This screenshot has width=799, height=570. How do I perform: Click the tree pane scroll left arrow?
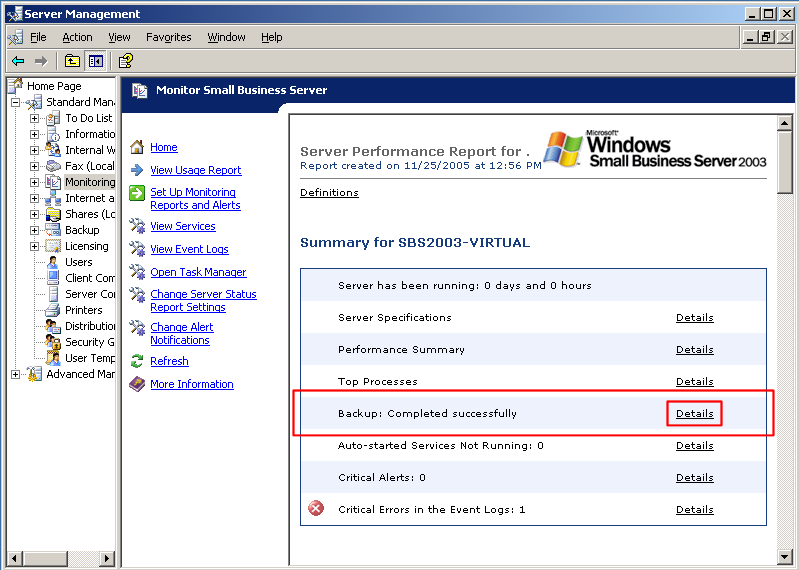point(15,558)
